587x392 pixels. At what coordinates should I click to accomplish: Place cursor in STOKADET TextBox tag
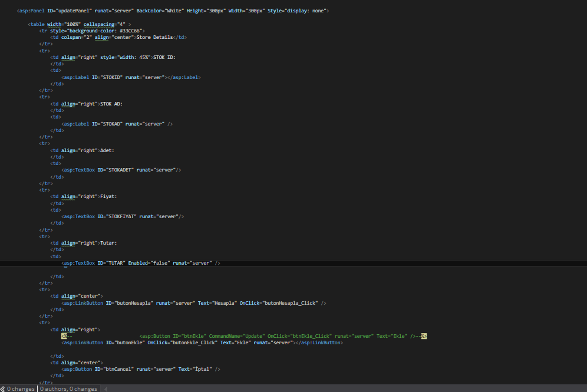pyautogui.click(x=121, y=170)
